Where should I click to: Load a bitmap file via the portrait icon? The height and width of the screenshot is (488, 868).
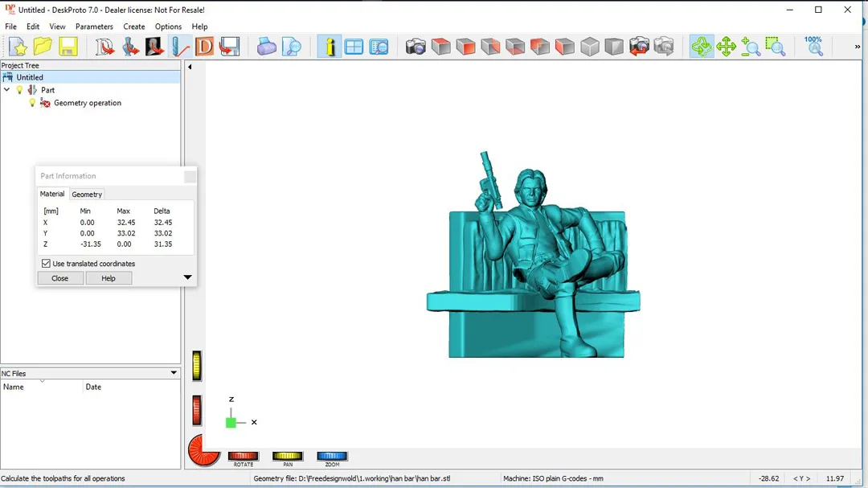point(154,47)
